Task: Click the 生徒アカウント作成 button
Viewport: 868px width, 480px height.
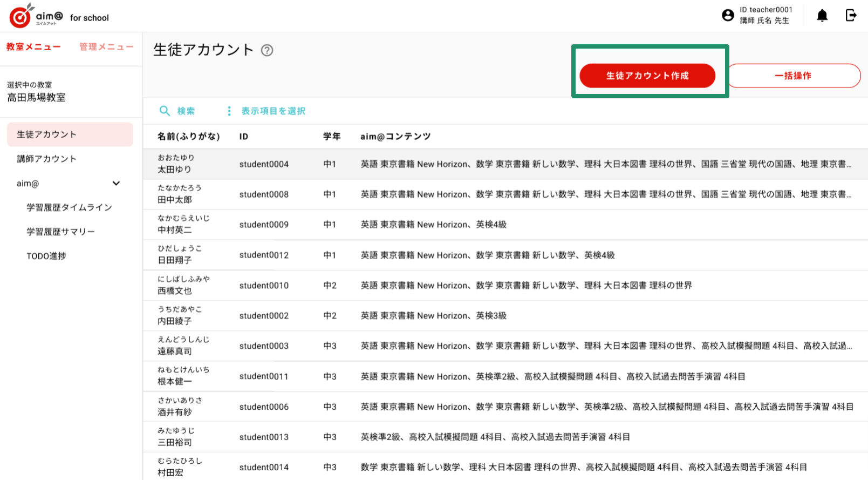Action: [647, 76]
